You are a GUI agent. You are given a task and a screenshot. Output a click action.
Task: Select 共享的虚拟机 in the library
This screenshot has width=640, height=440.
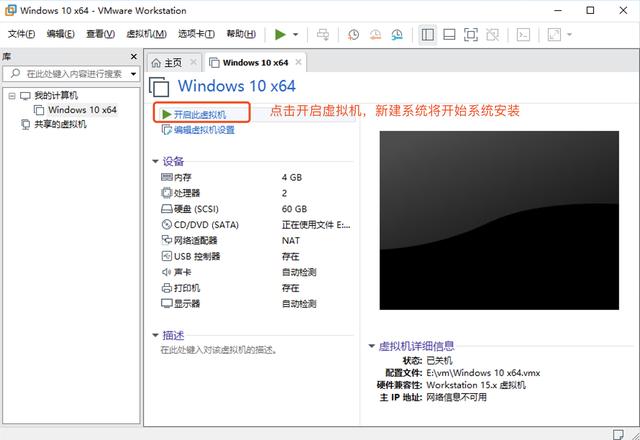(x=60, y=124)
